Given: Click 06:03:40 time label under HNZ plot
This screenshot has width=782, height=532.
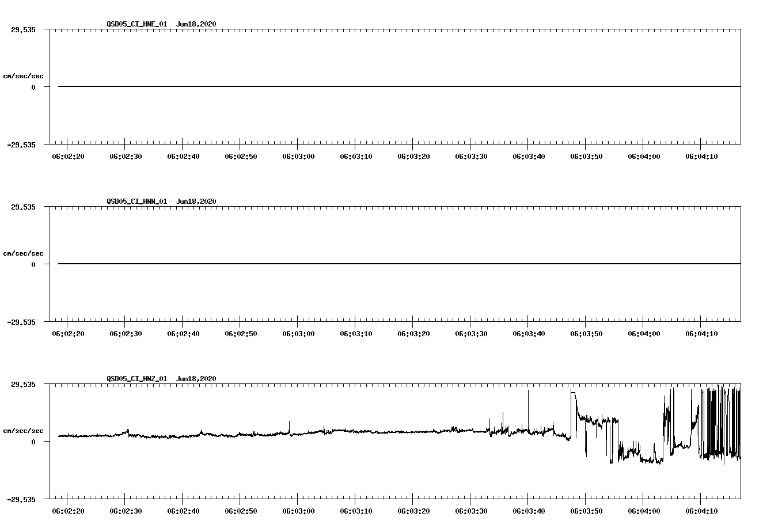Looking at the screenshot, I should click(x=529, y=511).
